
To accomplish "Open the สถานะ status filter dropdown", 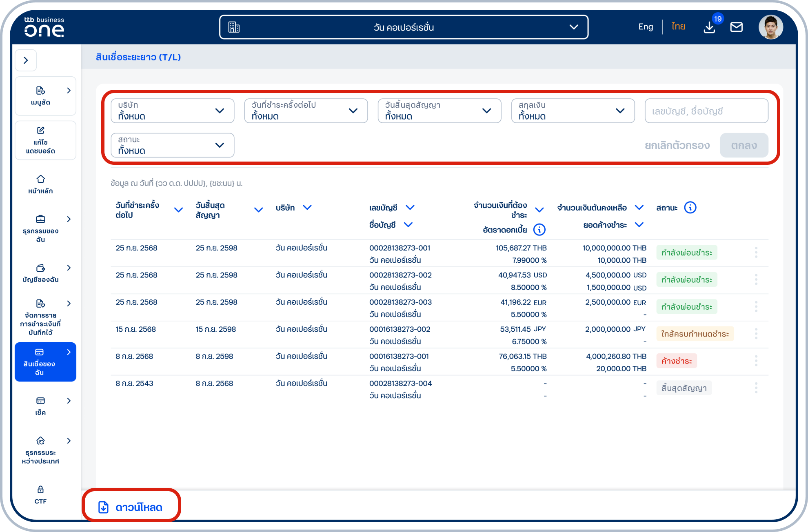I will [172, 145].
